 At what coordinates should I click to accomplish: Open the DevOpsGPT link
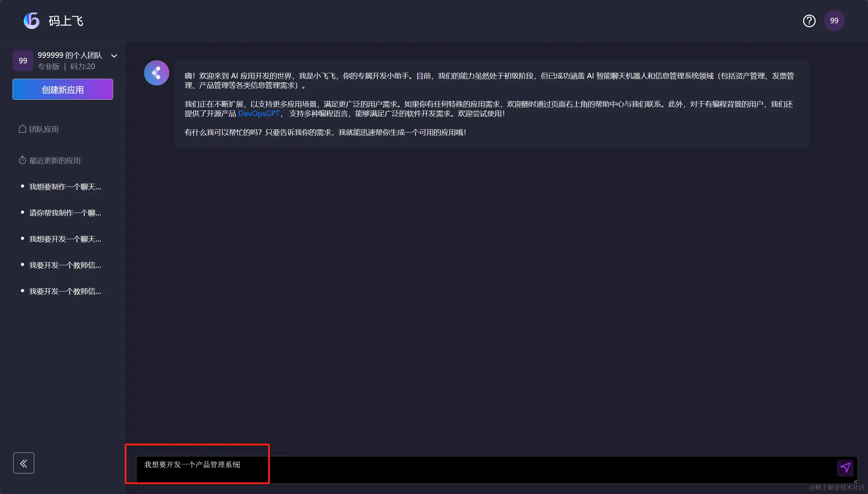(x=259, y=114)
